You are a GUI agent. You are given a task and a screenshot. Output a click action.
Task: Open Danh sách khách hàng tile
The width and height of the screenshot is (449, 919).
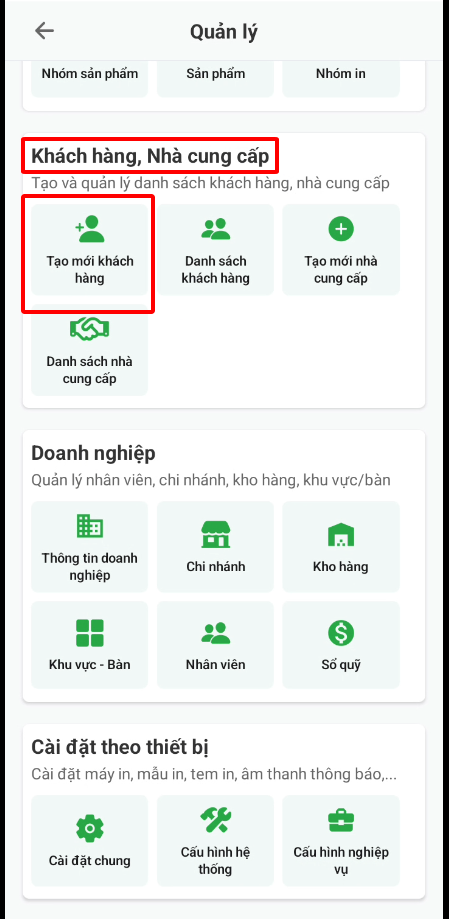coord(215,250)
